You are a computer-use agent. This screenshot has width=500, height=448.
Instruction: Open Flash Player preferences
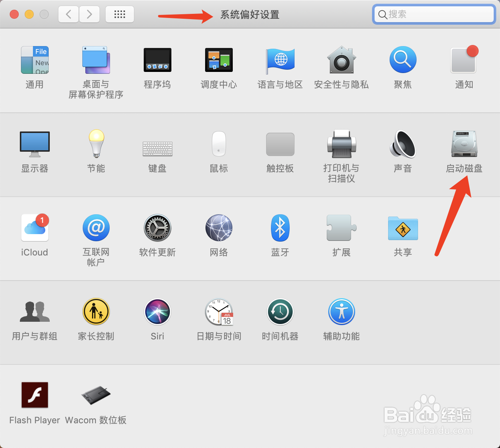[34, 394]
